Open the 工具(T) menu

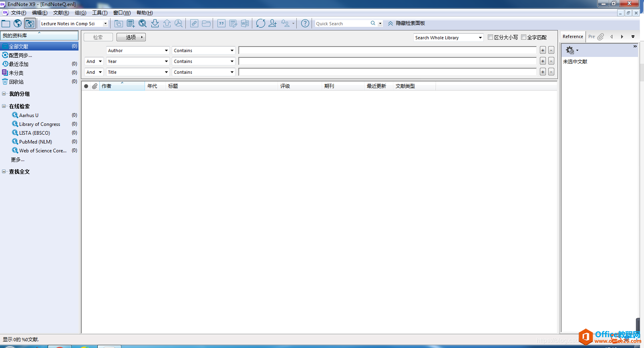coord(100,13)
